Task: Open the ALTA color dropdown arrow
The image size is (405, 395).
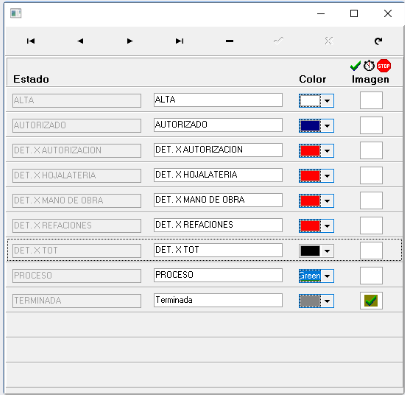Action: pyautogui.click(x=327, y=101)
